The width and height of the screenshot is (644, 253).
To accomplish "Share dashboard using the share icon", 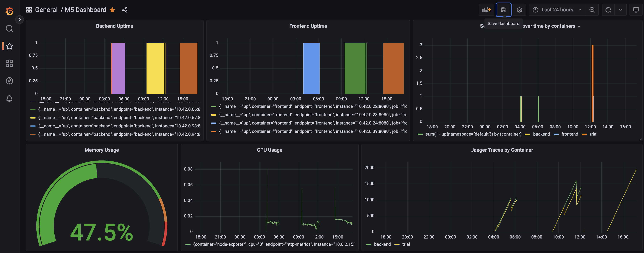I will click(124, 10).
